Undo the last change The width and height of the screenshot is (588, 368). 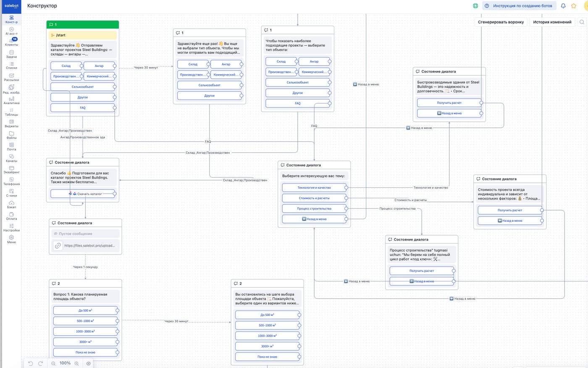pyautogui.click(x=30, y=363)
